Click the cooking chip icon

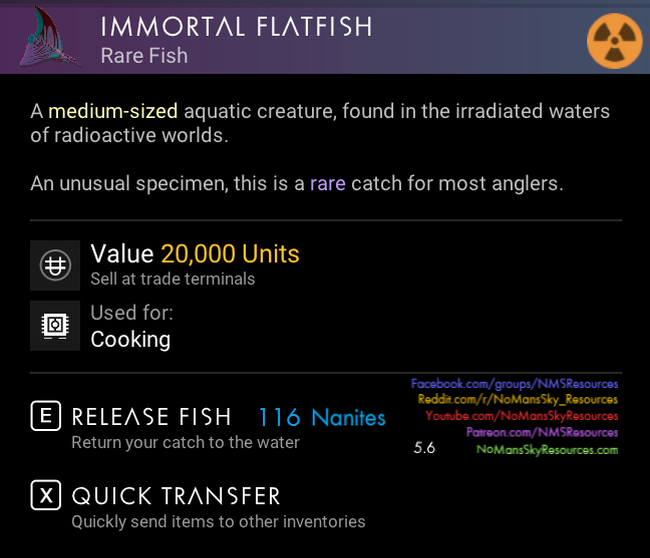(x=54, y=326)
